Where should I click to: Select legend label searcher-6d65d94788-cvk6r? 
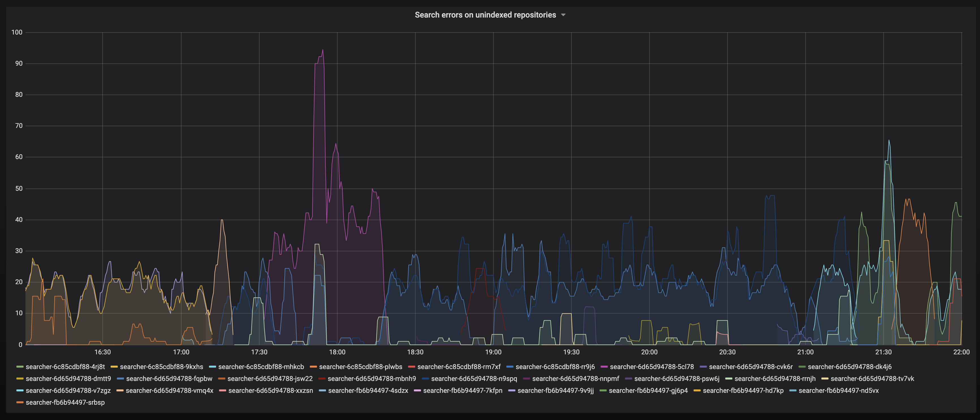coord(751,367)
